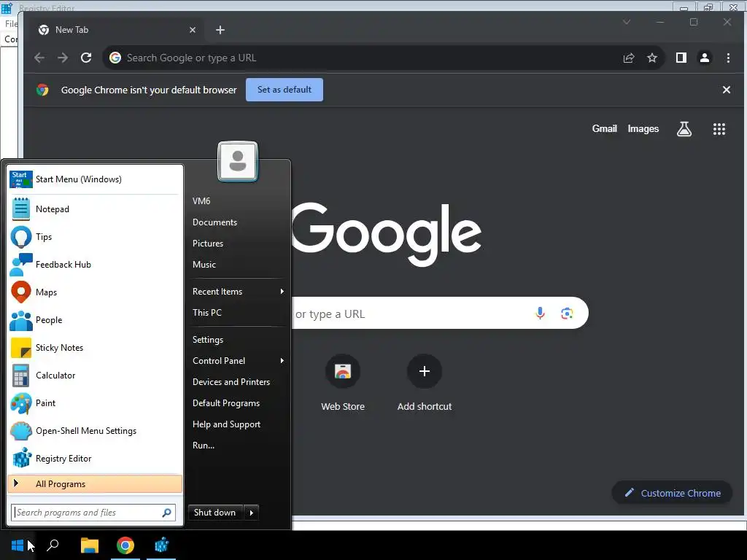747x560 pixels.
Task: Open Chrome side panel icon
Action: point(681,58)
